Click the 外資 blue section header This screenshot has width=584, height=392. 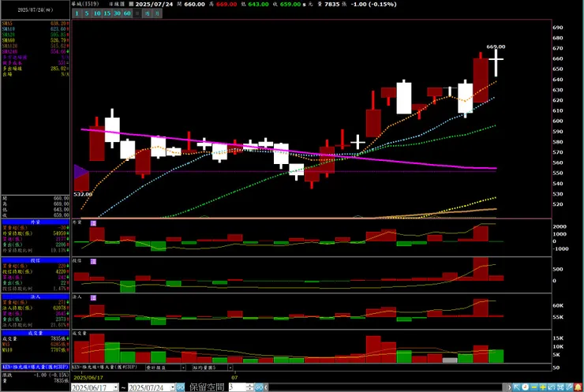(x=36, y=222)
